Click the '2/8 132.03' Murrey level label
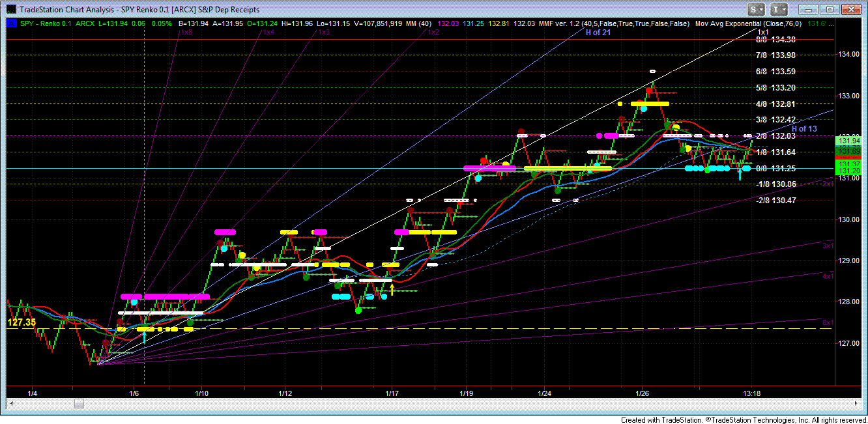 pyautogui.click(x=775, y=136)
